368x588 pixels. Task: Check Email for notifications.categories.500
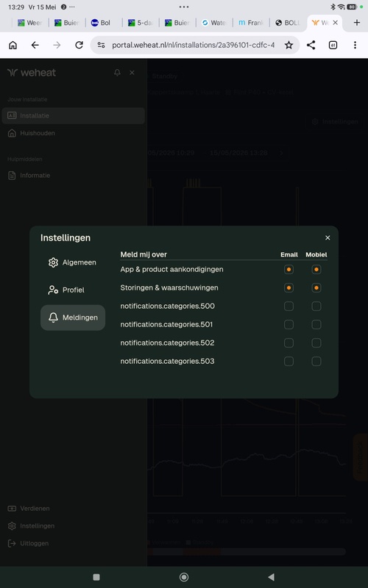289,306
